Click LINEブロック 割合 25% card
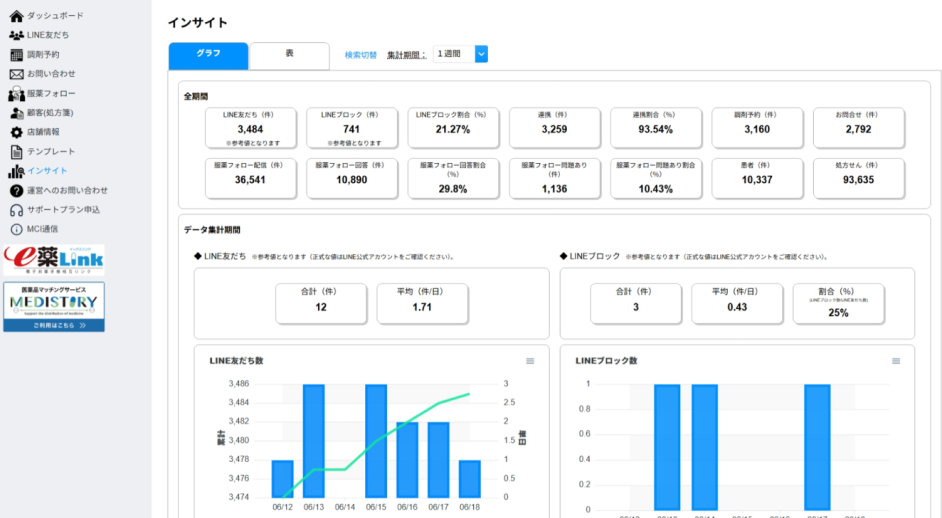 pyautogui.click(x=839, y=303)
